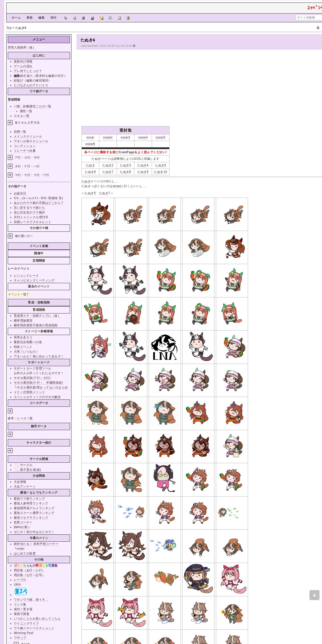Open the サポートカード管理ツール link
The image size is (322, 644).
coord(33,368)
